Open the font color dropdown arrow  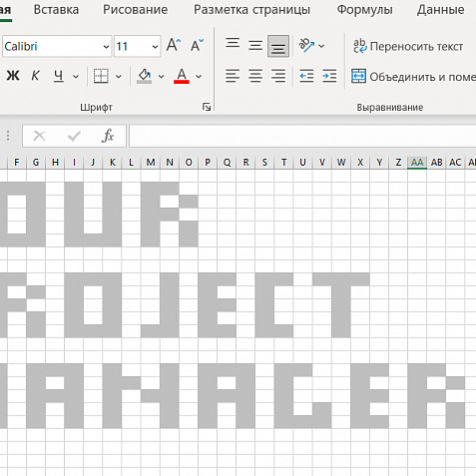[199, 77]
